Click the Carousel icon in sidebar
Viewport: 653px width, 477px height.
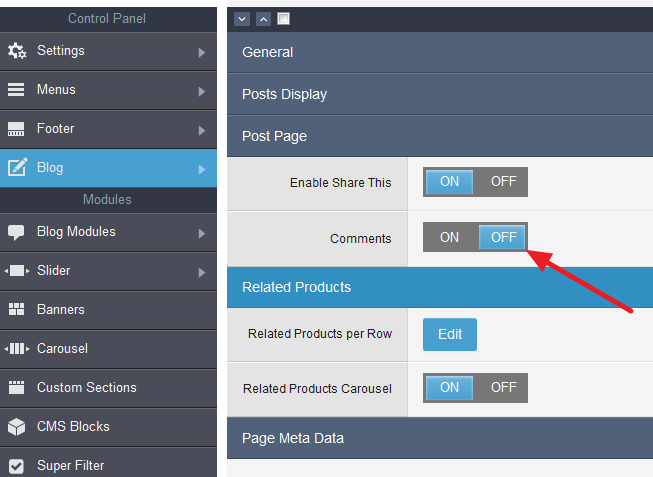click(x=16, y=349)
